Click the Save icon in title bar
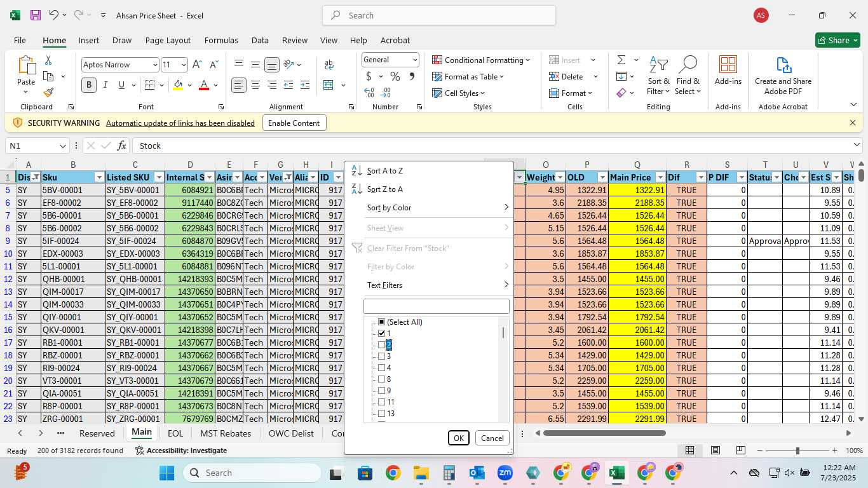This screenshot has height=488, width=868. 36,15
